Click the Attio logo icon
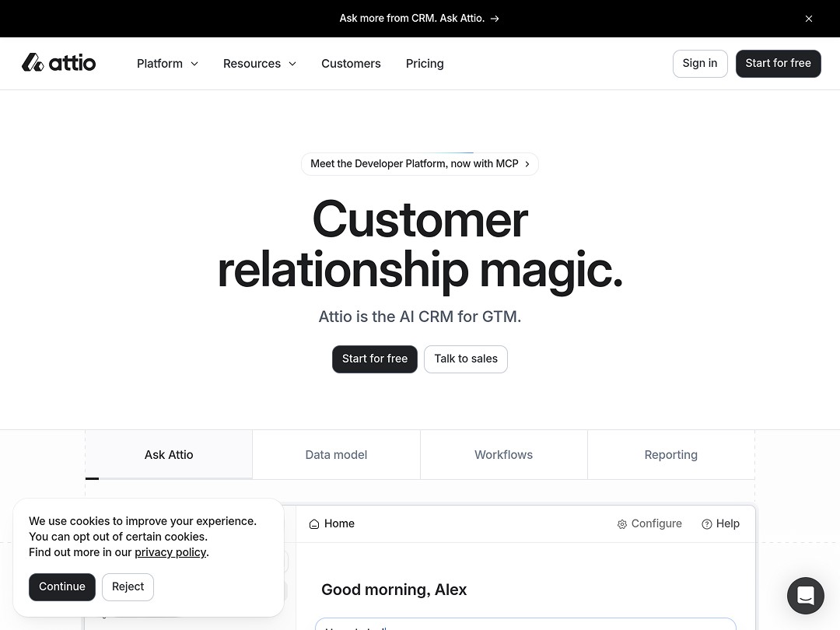The image size is (840, 630). coord(32,62)
